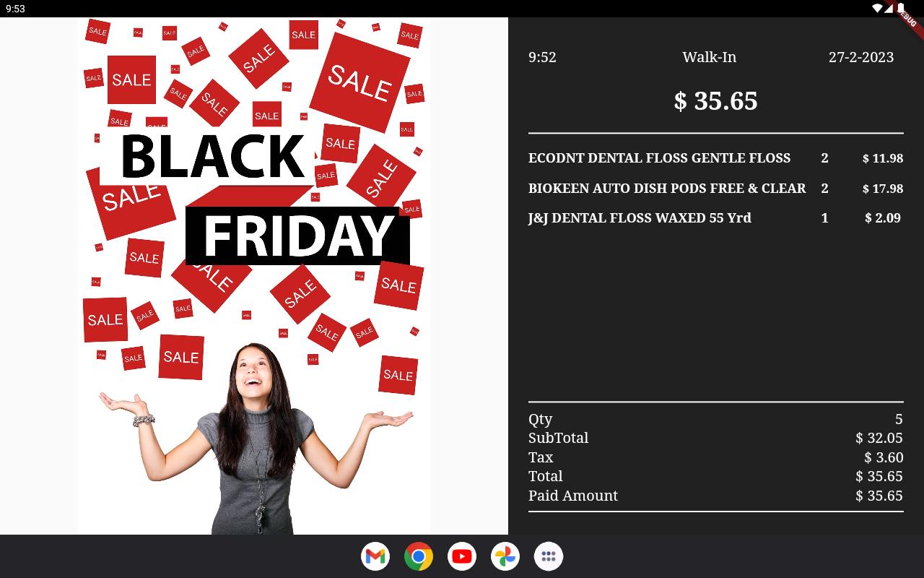Click the SubTotal value $ 32.05
Viewport: 924px width, 578px height.
tap(879, 438)
